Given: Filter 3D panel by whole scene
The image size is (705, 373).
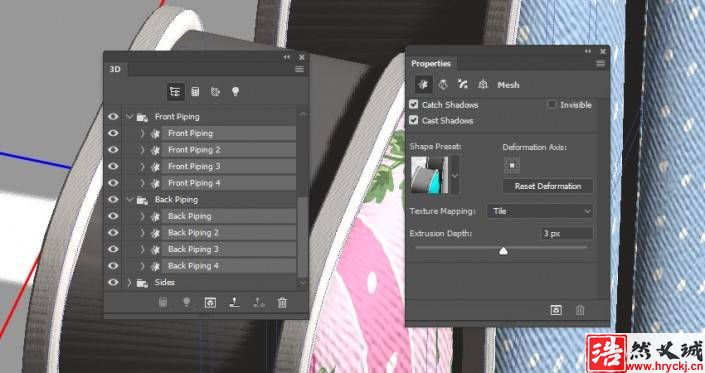Looking at the screenshot, I should click(175, 92).
